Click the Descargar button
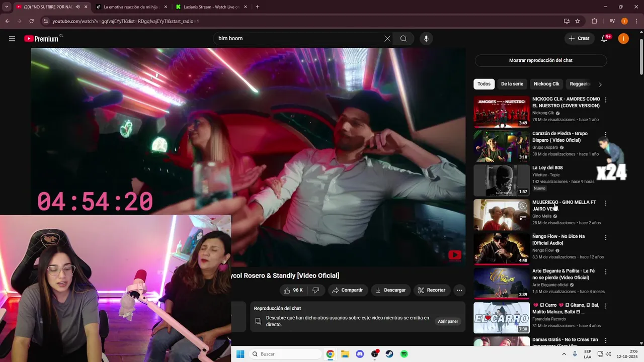This screenshot has width=644, height=362. tap(390, 290)
